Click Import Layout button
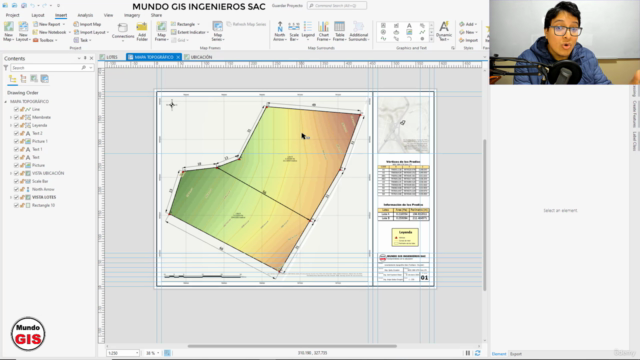The width and height of the screenshot is (640, 360). (x=90, y=32)
